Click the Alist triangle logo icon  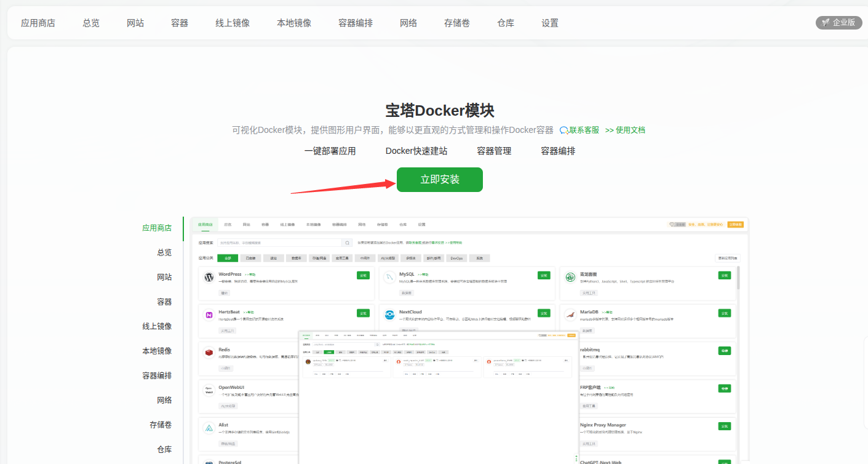[209, 428]
